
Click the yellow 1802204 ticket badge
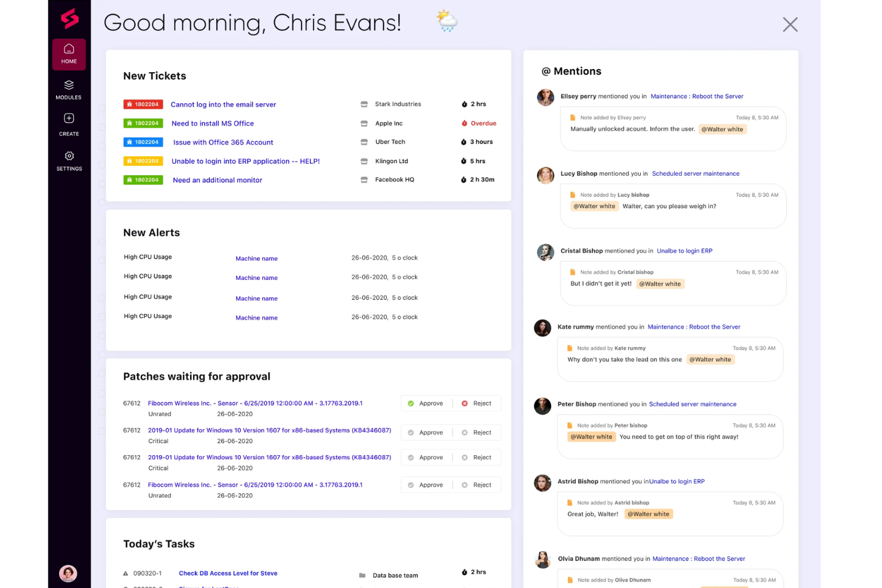(x=143, y=161)
